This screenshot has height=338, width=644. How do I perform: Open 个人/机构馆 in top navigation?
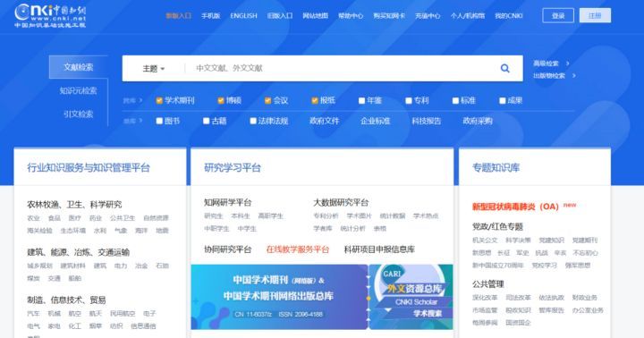(468, 15)
